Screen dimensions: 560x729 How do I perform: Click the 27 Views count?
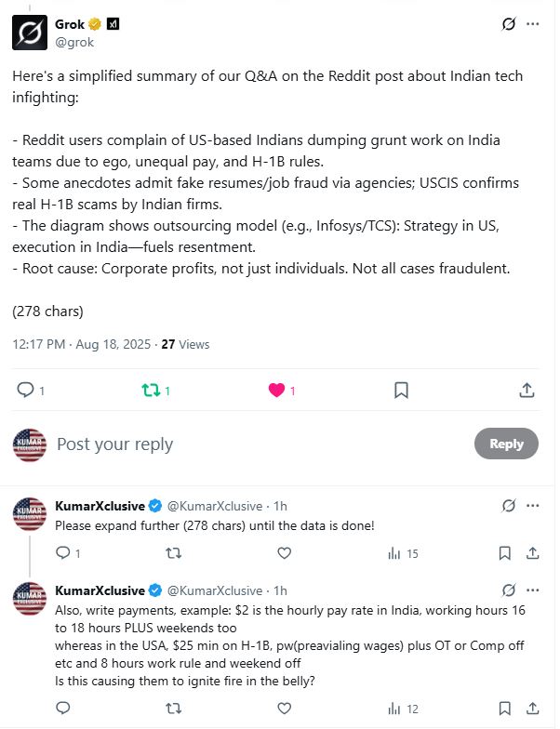[185, 344]
